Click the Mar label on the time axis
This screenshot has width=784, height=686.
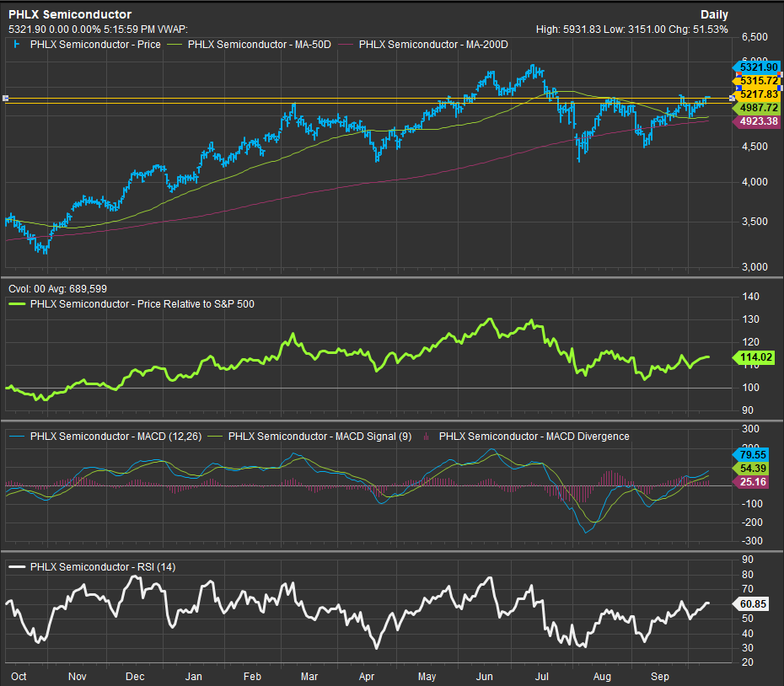click(309, 677)
